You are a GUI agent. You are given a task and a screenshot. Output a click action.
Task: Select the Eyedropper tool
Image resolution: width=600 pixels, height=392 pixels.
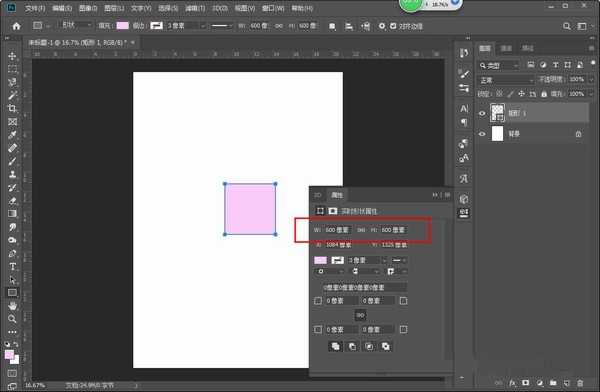click(12, 135)
